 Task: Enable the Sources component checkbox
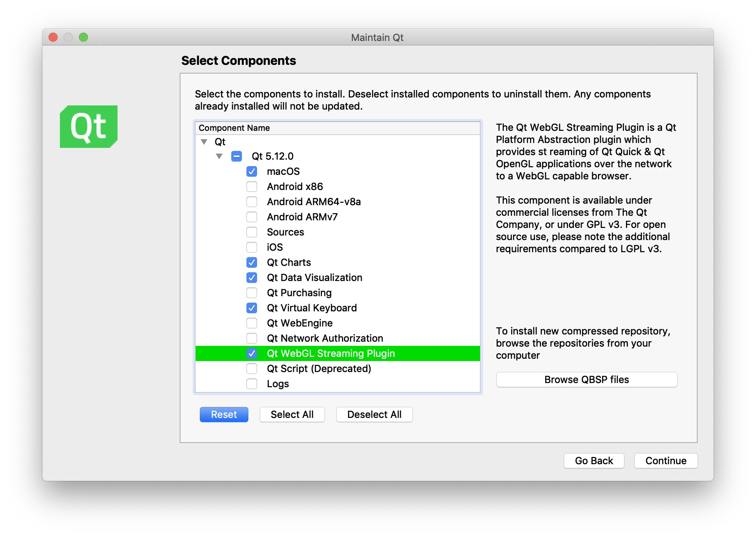[x=251, y=232]
